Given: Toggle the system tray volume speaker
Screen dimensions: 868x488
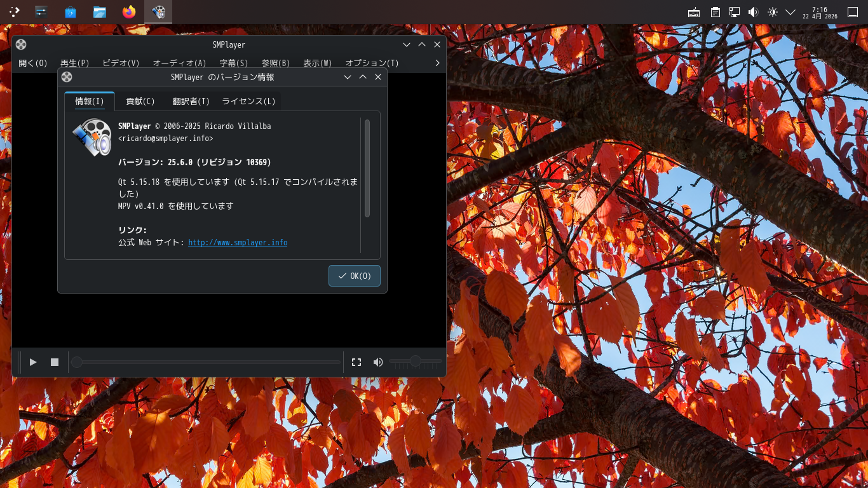Looking at the screenshot, I should pos(752,11).
